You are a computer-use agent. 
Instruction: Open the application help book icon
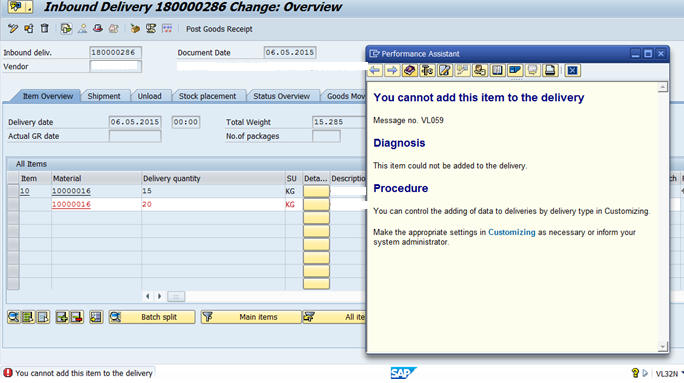(x=410, y=70)
